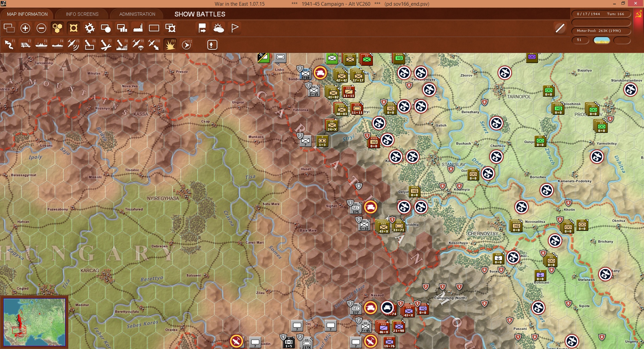Click the STANISLAV city label
Screen dimensions: 644x349
click(x=453, y=164)
